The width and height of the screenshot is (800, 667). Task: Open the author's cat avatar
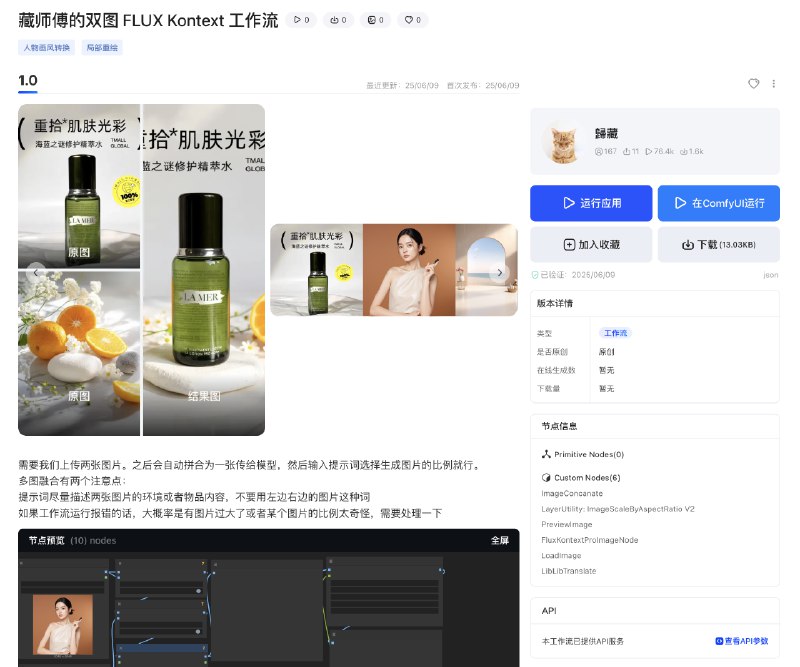pyautogui.click(x=562, y=143)
